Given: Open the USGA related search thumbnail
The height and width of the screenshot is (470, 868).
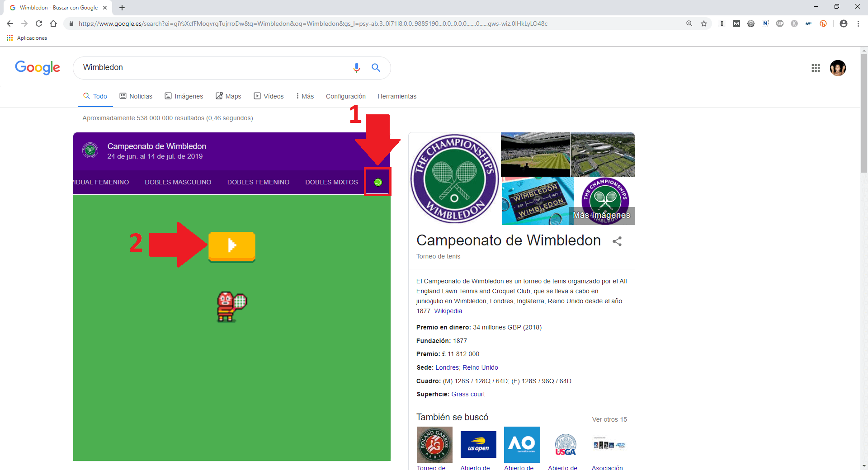Looking at the screenshot, I should coord(566,445).
